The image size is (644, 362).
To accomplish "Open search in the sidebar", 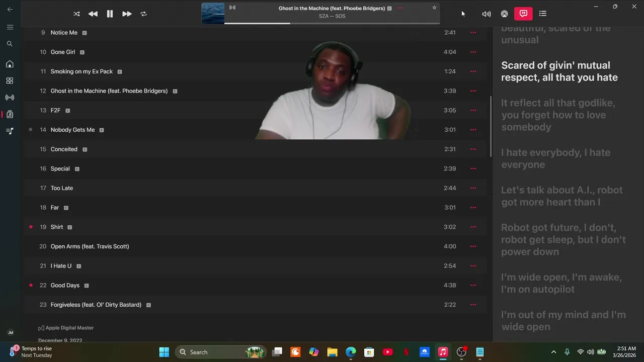I will tap(10, 44).
